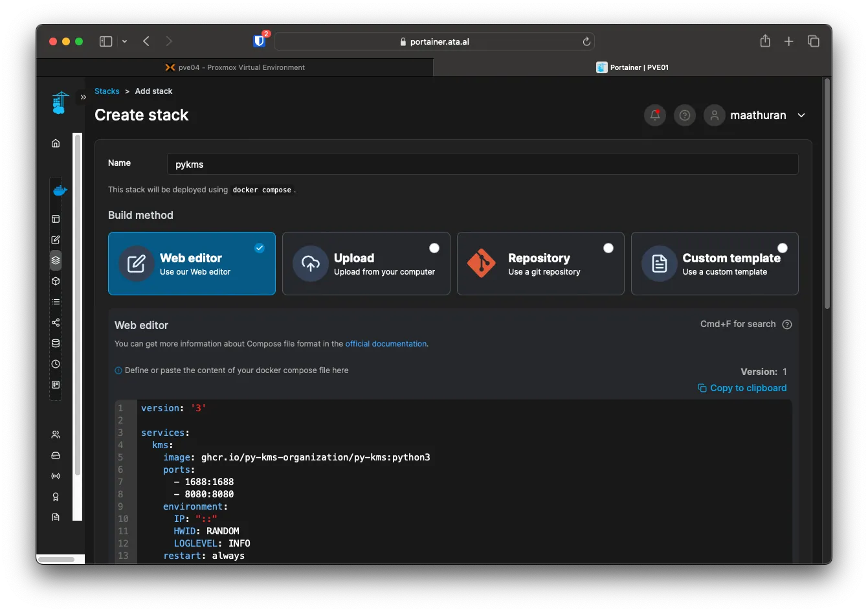
Task: Open Registries radio-wave icon in sidebar
Action: click(x=56, y=476)
